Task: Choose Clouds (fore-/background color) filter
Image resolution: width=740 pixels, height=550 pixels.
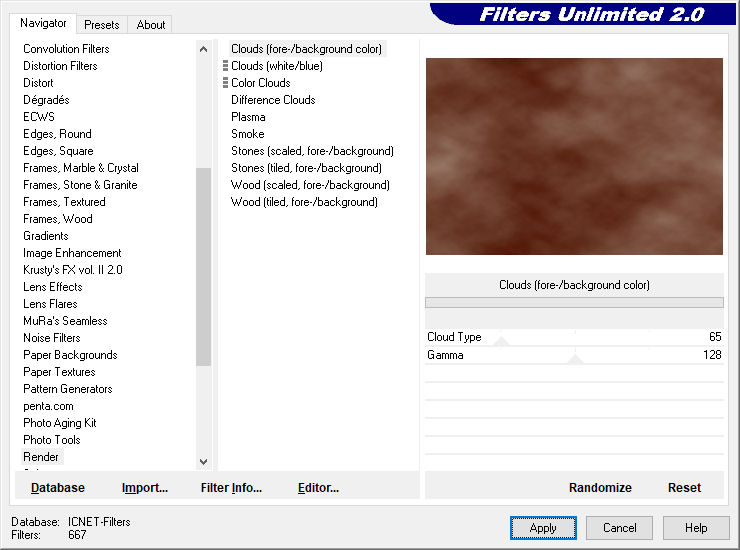Action: point(306,49)
